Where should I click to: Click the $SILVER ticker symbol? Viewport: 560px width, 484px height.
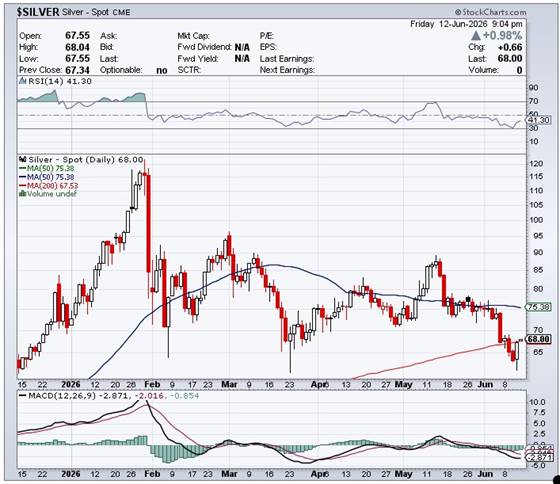point(38,12)
